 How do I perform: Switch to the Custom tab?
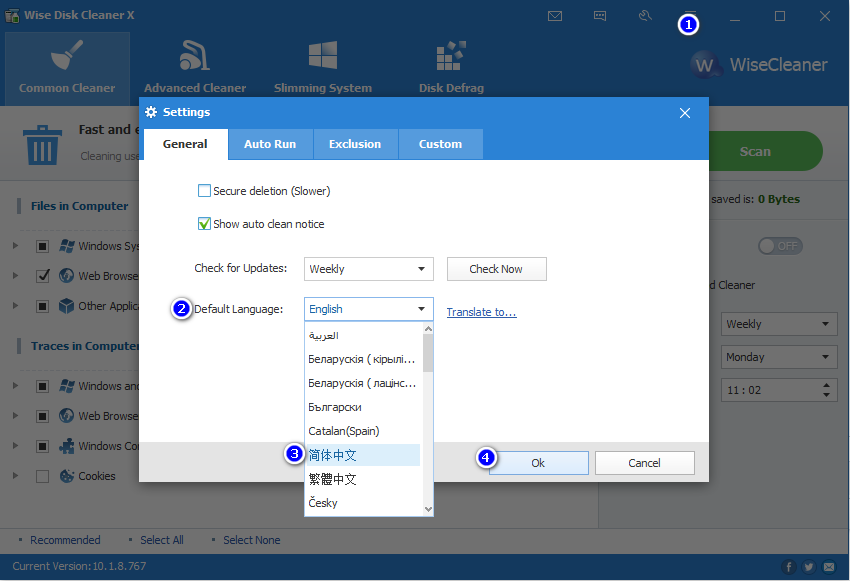point(440,144)
